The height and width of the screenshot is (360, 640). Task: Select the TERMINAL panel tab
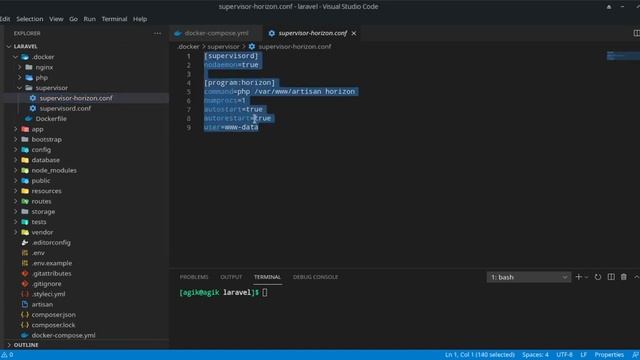tap(267, 277)
